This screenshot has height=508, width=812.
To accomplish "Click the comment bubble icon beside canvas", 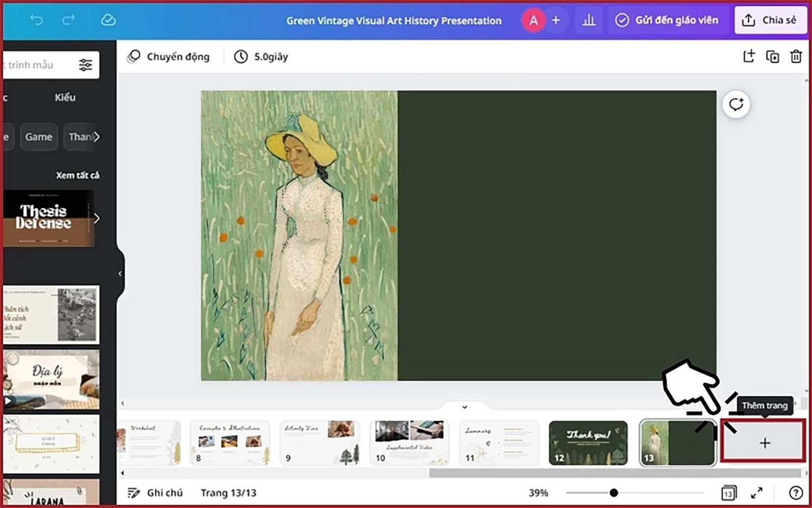I will (x=736, y=105).
